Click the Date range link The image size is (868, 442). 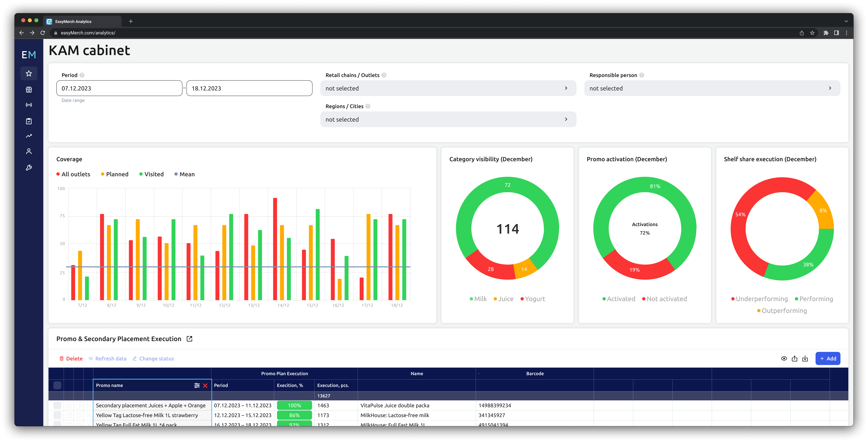click(73, 100)
